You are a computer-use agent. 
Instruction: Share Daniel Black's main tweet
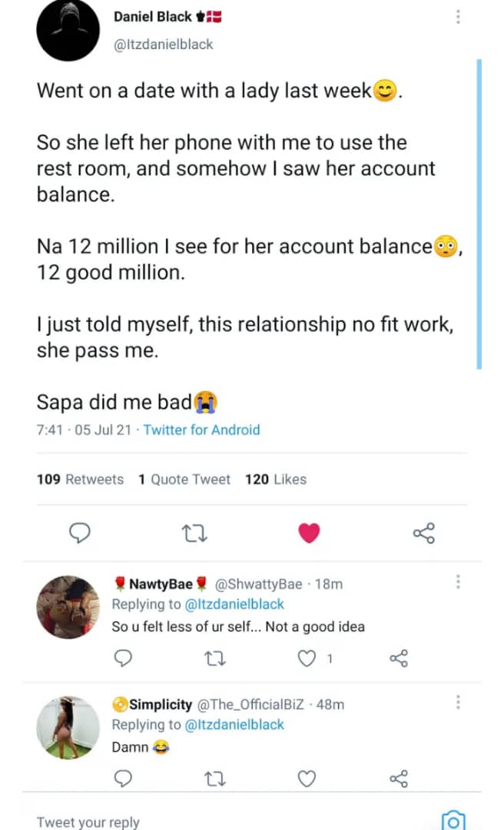pyautogui.click(x=423, y=532)
